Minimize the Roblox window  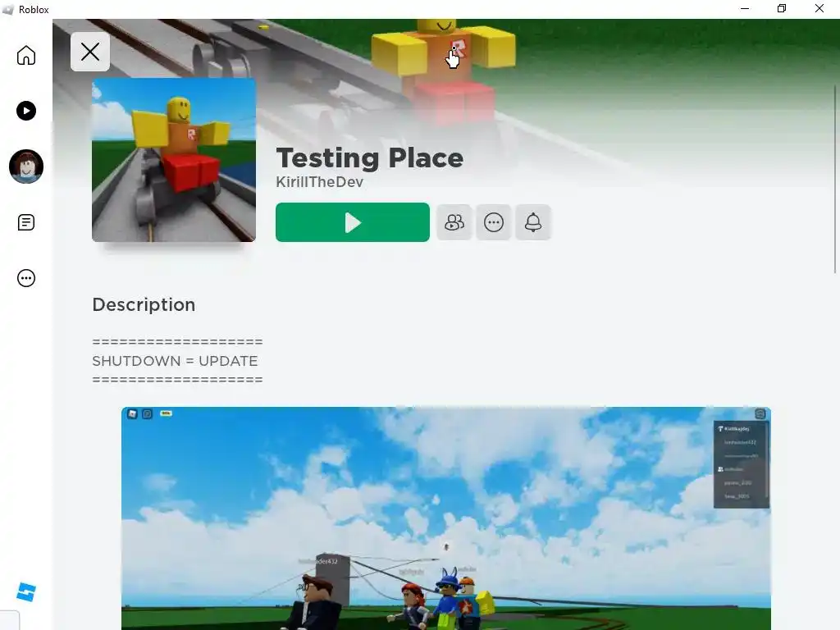(x=745, y=8)
